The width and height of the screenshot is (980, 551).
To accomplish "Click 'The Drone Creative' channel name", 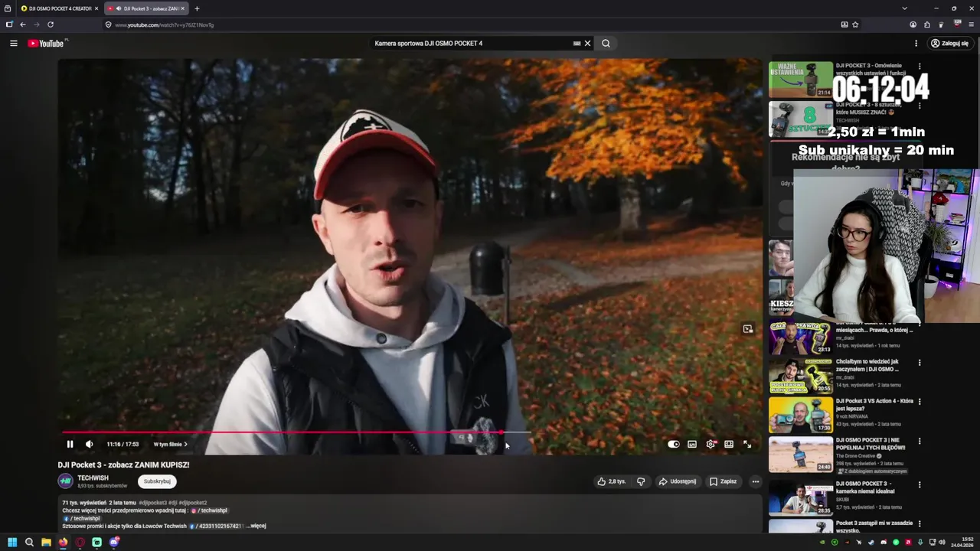I will coord(856,456).
